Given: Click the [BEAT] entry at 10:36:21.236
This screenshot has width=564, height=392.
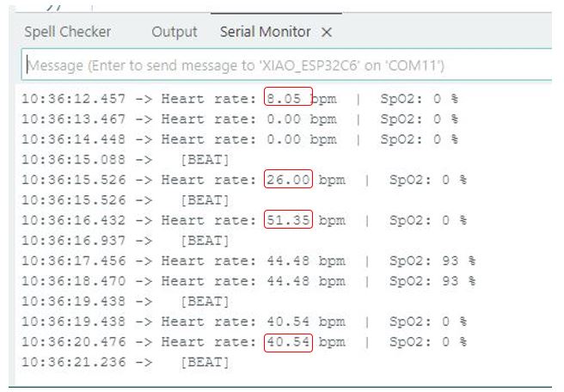Looking at the screenshot, I should point(205,362).
